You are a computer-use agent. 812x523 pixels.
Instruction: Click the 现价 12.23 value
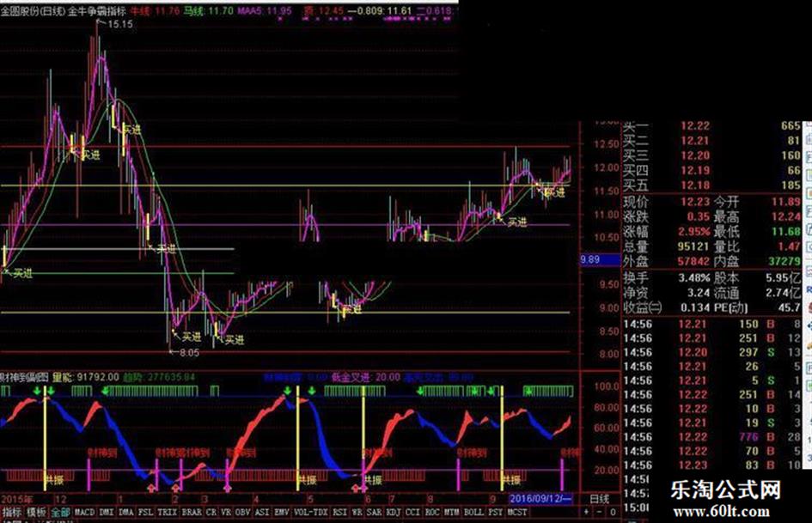pos(695,202)
